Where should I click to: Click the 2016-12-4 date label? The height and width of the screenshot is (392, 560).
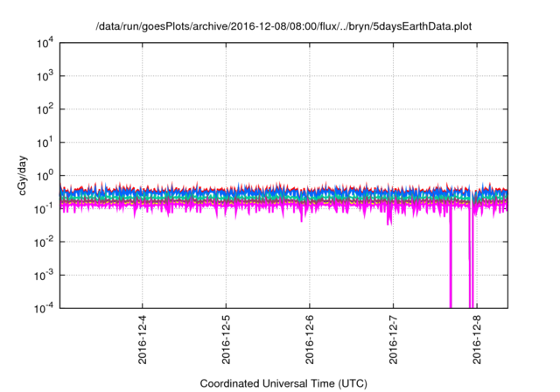point(142,339)
